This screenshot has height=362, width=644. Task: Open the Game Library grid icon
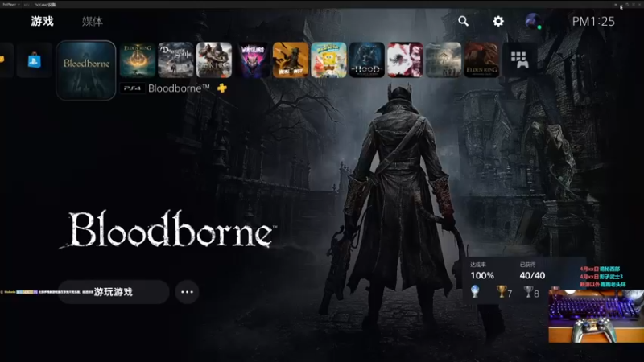tap(519, 60)
